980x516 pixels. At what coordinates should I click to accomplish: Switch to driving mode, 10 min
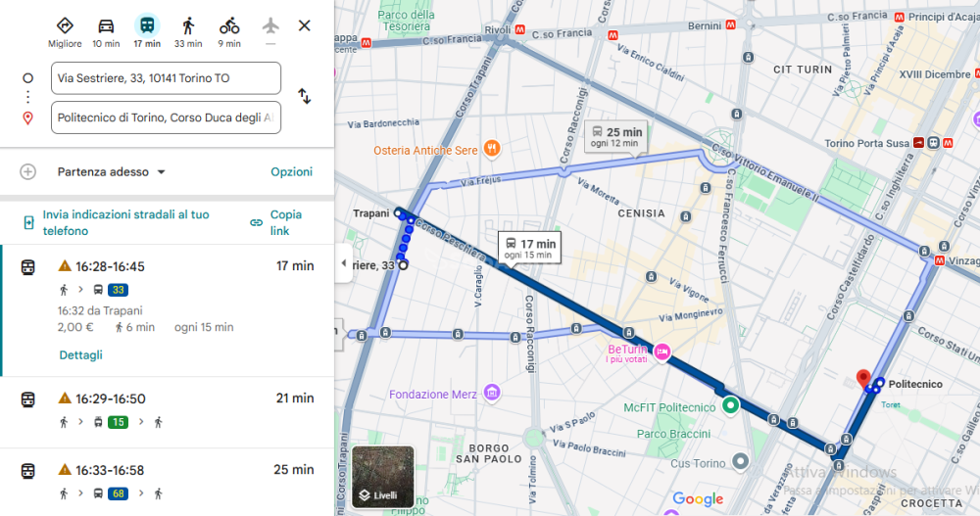(106, 32)
